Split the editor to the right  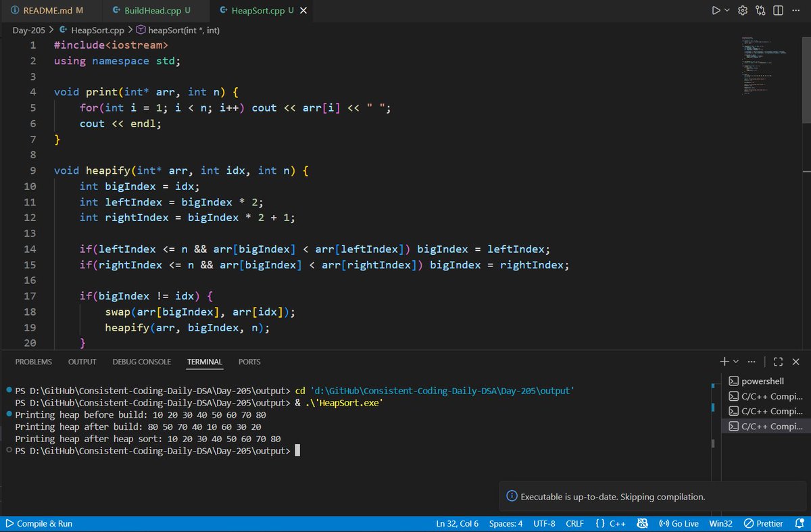click(778, 10)
